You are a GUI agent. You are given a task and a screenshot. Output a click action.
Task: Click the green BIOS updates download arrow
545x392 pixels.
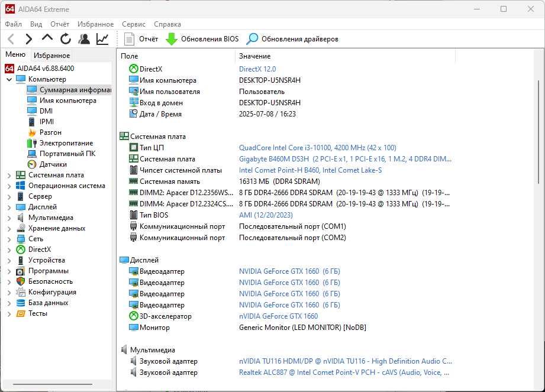[x=172, y=39]
